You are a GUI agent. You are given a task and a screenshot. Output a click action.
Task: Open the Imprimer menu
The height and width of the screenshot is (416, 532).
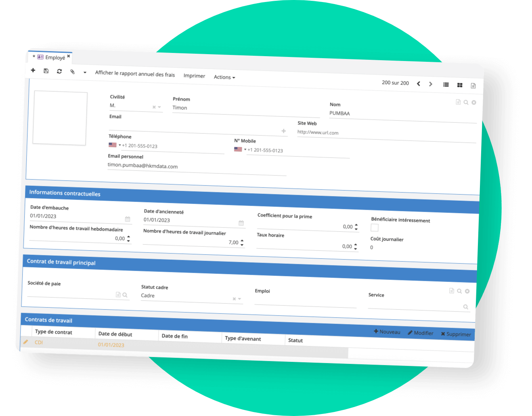click(194, 76)
